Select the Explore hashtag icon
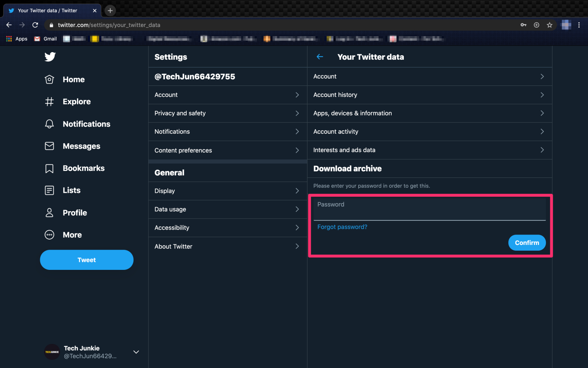588x368 pixels. tap(49, 101)
